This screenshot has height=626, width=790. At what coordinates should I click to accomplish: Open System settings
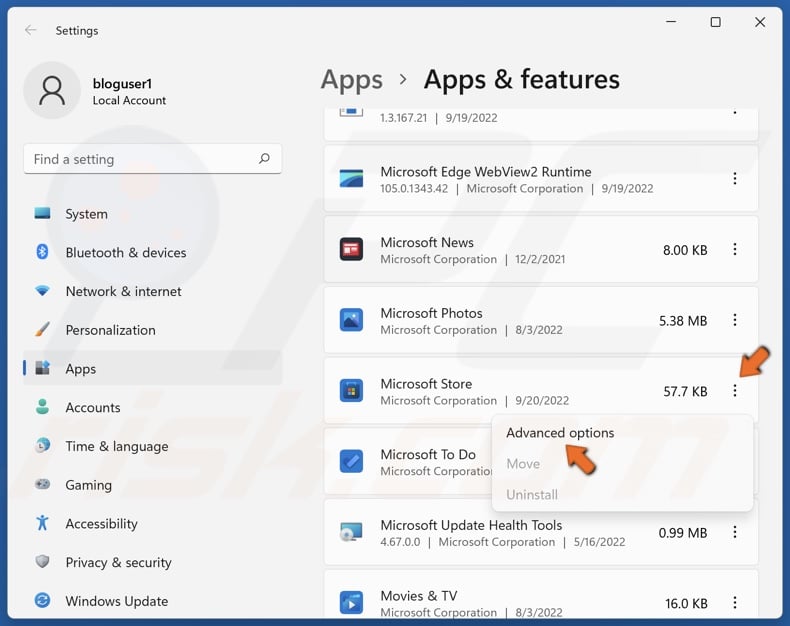pyautogui.click(x=152, y=214)
